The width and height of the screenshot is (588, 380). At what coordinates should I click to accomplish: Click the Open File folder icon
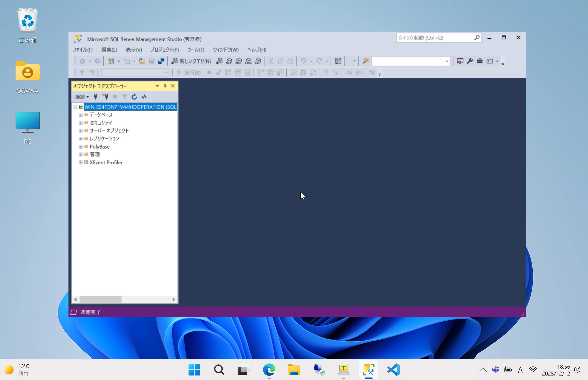(142, 61)
